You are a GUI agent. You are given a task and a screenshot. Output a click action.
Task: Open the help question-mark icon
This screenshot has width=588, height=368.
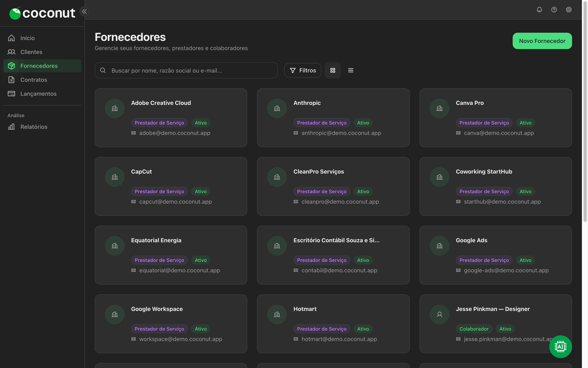pyautogui.click(x=554, y=10)
